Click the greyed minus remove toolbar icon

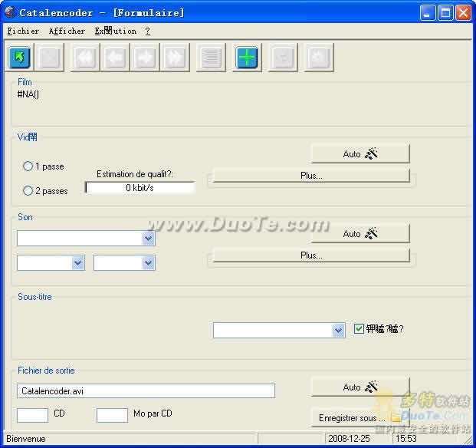(283, 57)
